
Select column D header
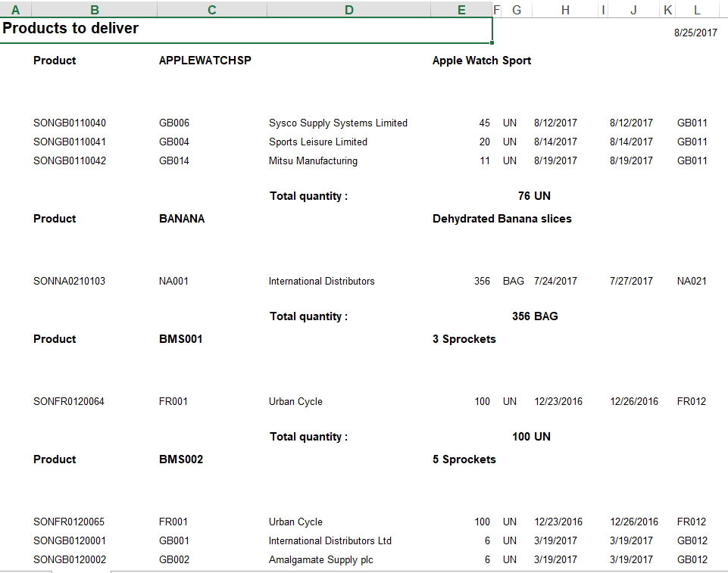348,9
